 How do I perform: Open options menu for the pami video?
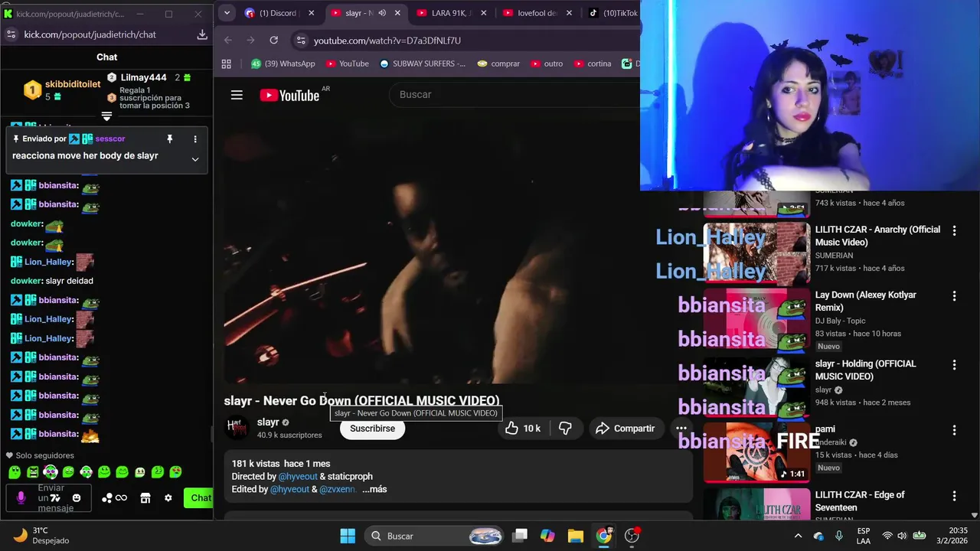tap(954, 430)
